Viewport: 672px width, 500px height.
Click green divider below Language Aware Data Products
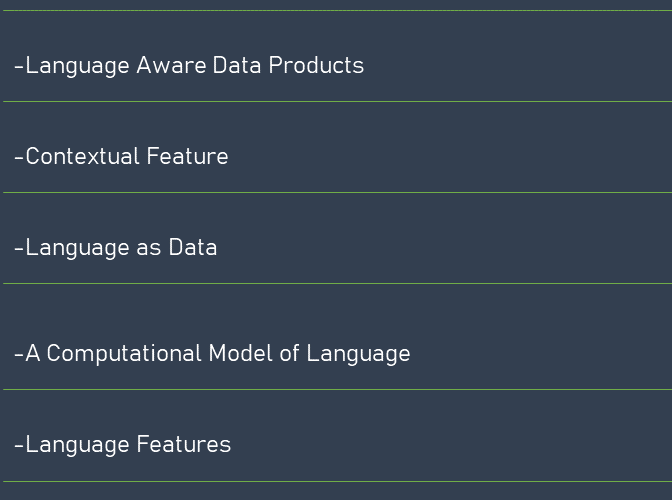[x=337, y=102]
